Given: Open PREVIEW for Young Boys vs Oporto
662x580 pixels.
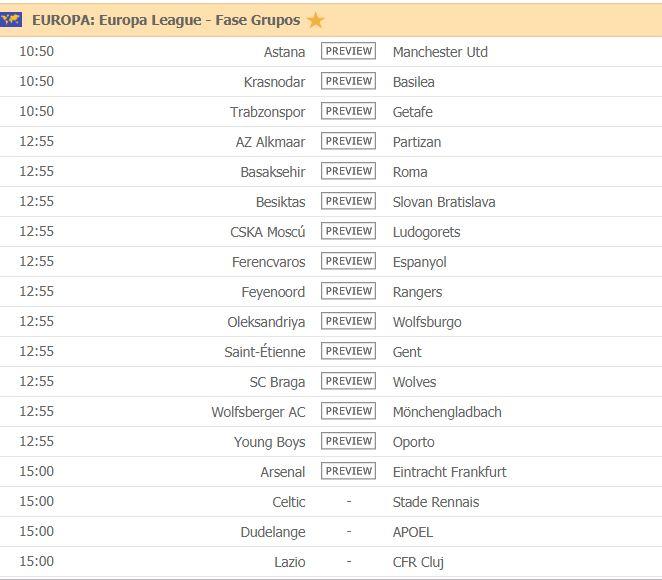Looking at the screenshot, I should pyautogui.click(x=348, y=441).
